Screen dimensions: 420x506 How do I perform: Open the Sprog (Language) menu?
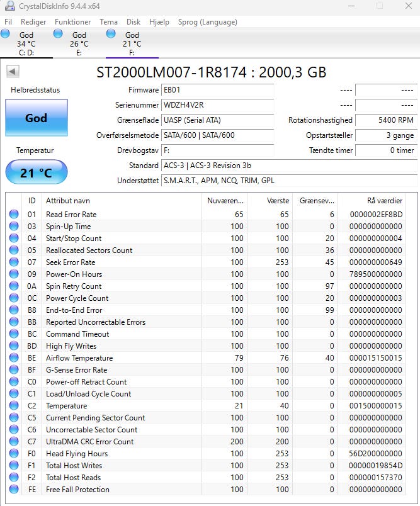pyautogui.click(x=208, y=22)
